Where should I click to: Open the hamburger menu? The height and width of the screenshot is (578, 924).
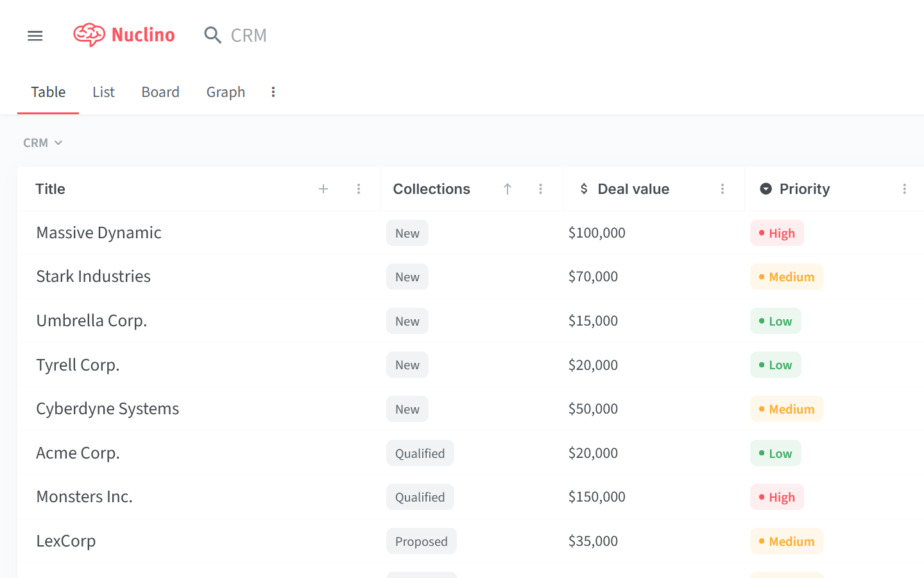35,36
